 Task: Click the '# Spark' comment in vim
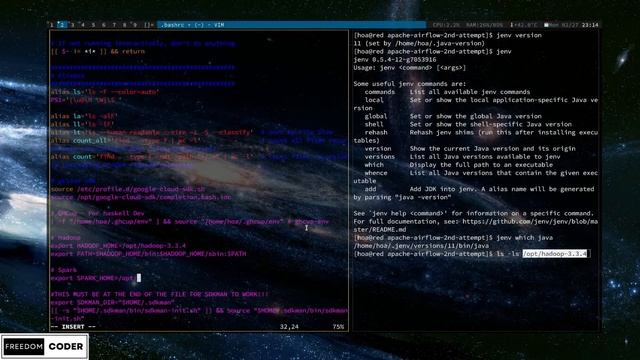coord(64,270)
